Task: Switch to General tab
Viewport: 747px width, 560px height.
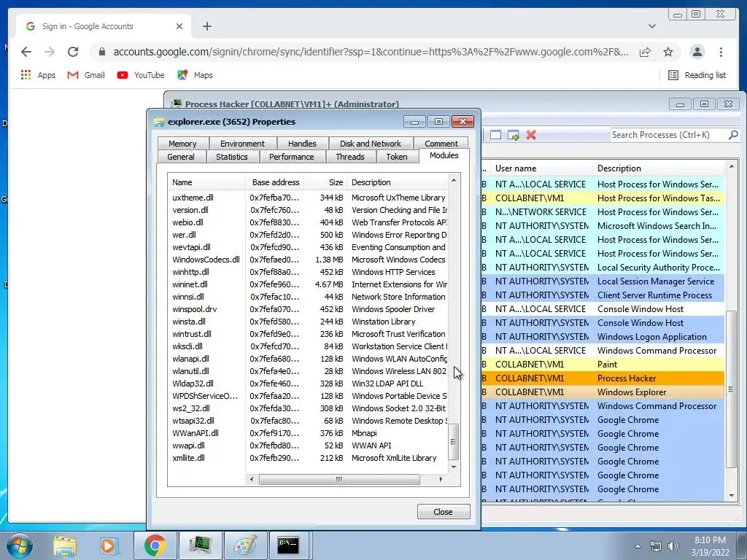Action: [181, 157]
